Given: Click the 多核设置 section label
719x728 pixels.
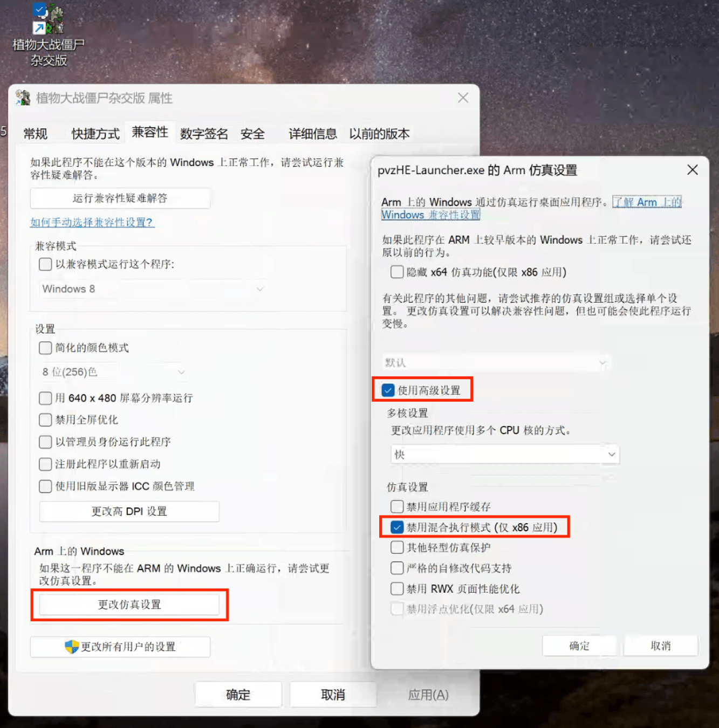Looking at the screenshot, I should tap(407, 413).
